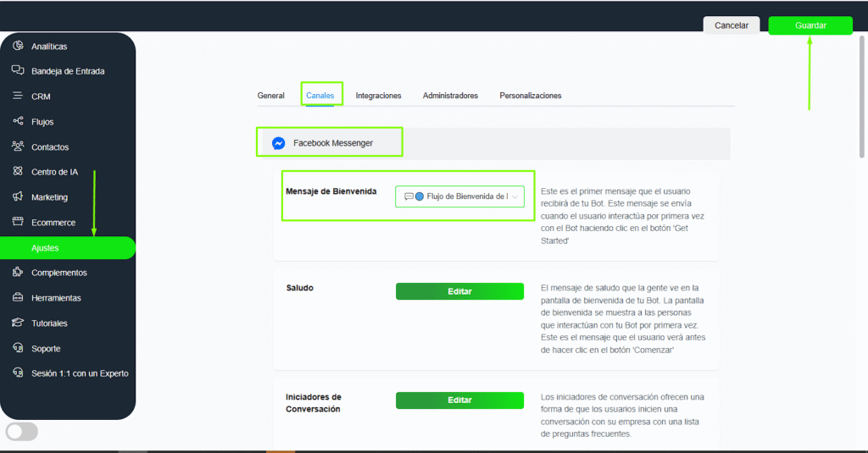Click the Centro de IA atom icon
868x453 pixels.
pyautogui.click(x=18, y=171)
